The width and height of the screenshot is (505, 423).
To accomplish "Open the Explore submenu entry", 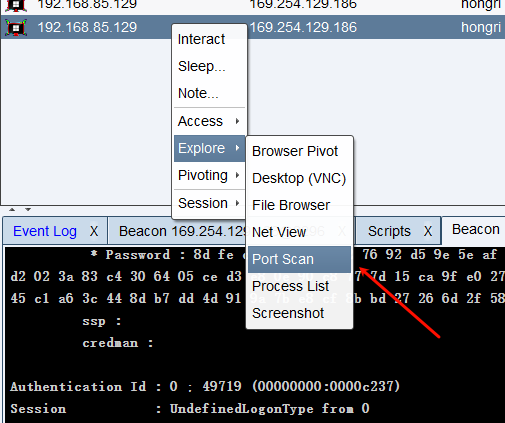I will (x=209, y=148).
